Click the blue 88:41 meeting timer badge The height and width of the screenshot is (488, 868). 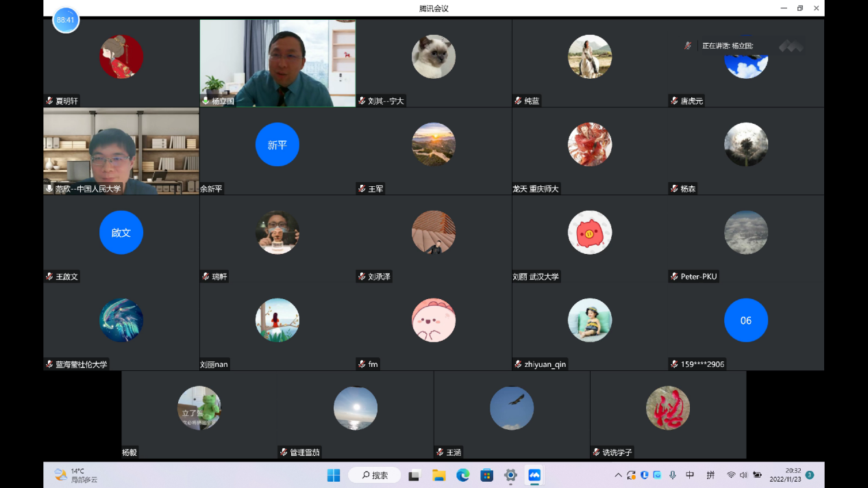click(66, 20)
